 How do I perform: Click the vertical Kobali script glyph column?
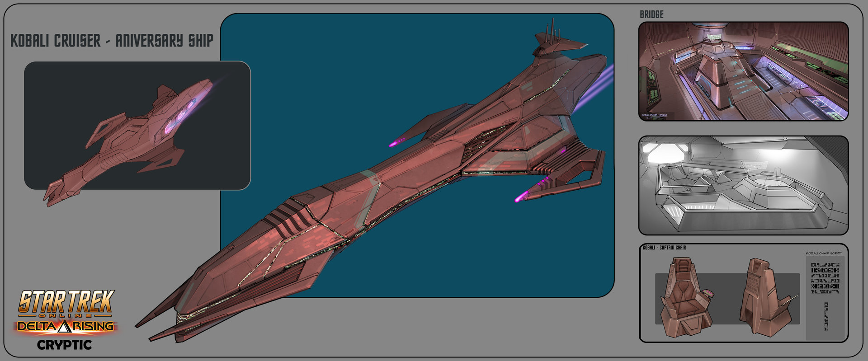click(x=826, y=316)
